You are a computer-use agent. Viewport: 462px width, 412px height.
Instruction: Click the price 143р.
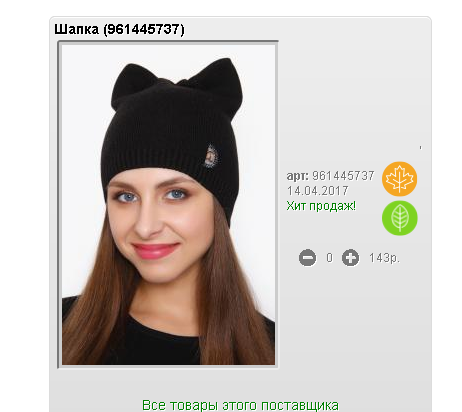pyautogui.click(x=384, y=258)
